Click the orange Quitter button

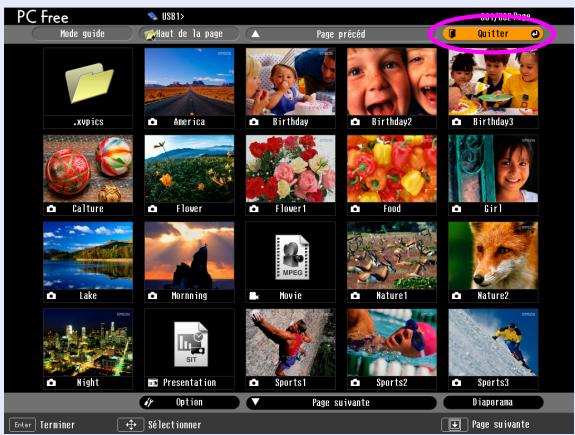(493, 34)
